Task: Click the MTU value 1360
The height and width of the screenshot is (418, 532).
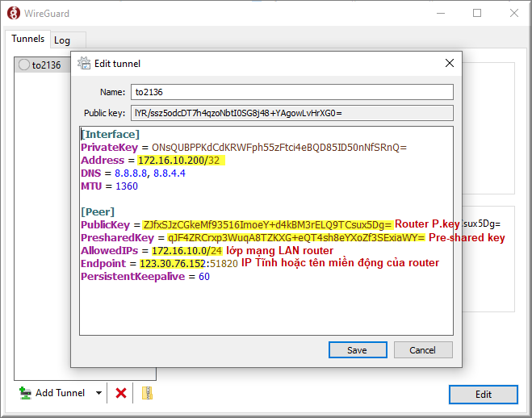Action: 127,186
